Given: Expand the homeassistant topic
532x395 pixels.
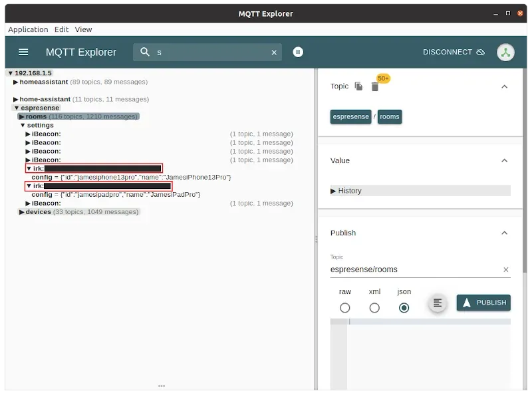Looking at the screenshot, I should (x=15, y=82).
